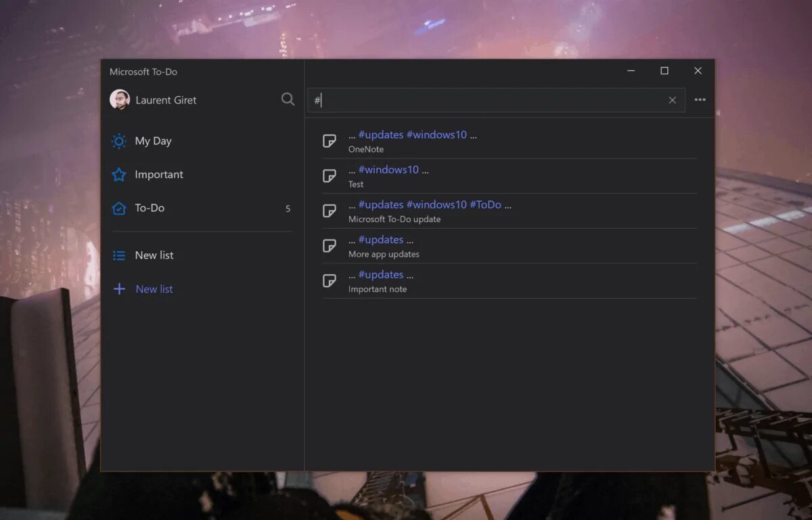
Task: Click the #ToDo hashtag link
Action: (485, 204)
